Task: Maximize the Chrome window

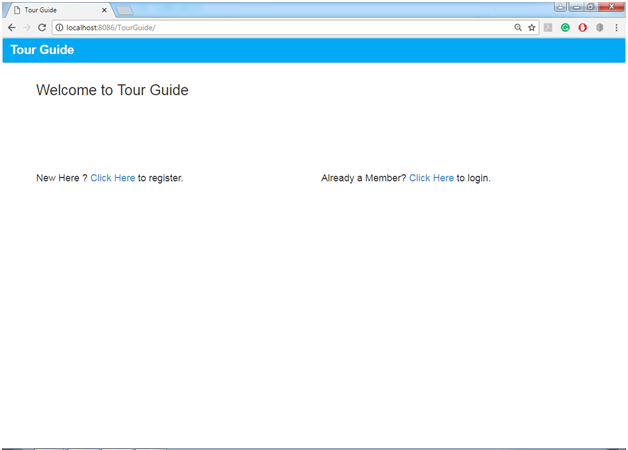Action: (x=590, y=7)
